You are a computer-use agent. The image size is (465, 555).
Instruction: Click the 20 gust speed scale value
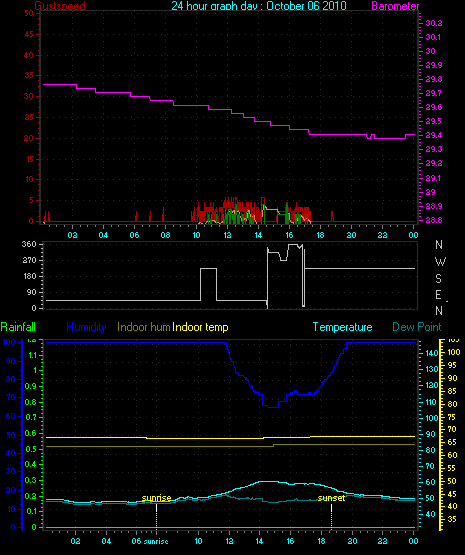29,138
